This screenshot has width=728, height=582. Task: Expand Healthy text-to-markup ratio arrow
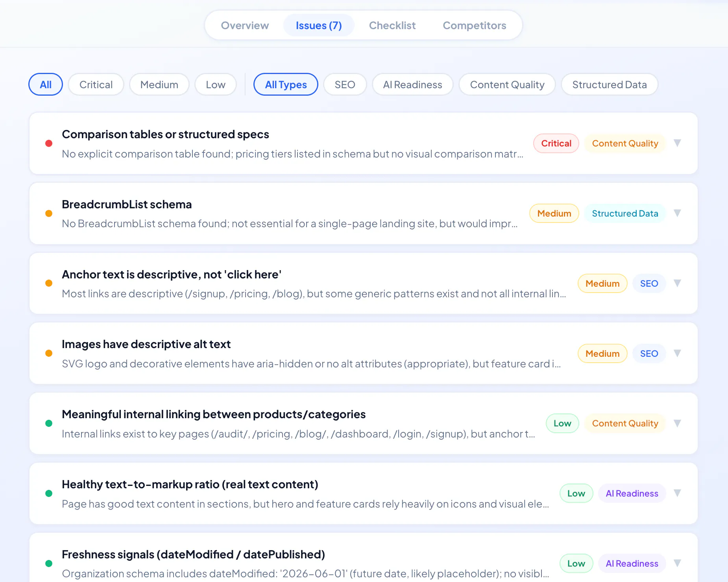(x=677, y=493)
